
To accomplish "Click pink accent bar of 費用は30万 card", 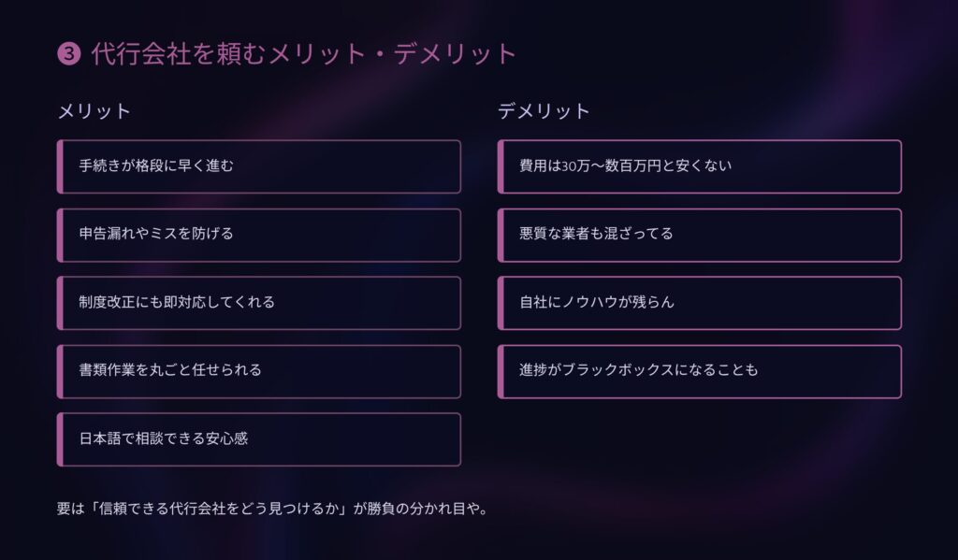I will pos(501,166).
